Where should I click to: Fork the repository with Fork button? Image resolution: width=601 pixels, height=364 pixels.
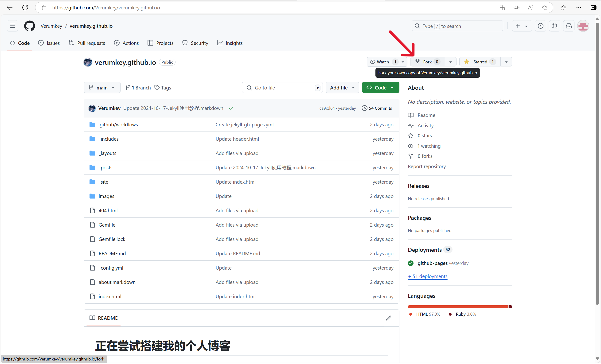[x=428, y=62]
